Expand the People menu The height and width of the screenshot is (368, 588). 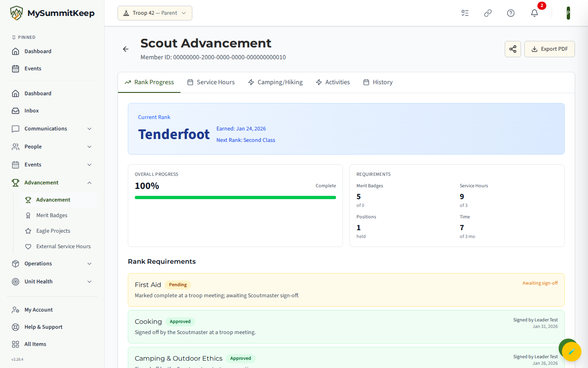click(x=52, y=146)
